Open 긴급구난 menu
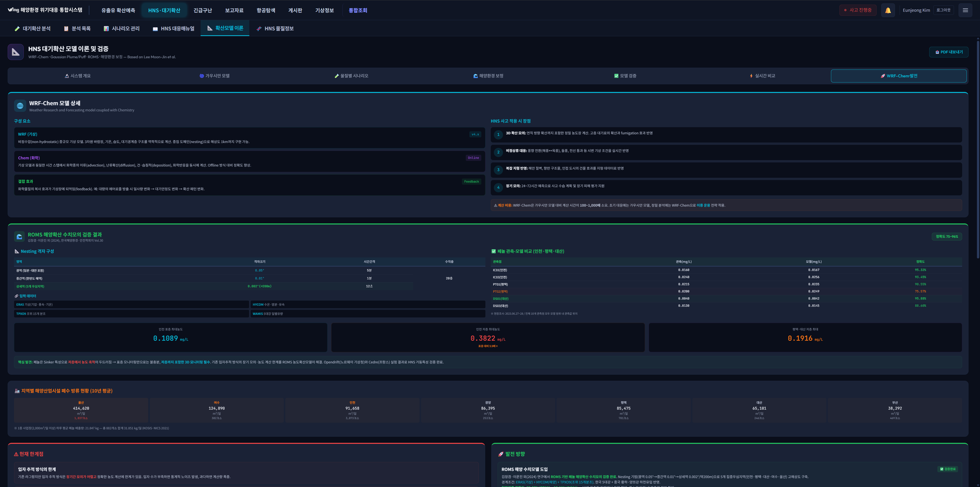This screenshot has height=487, width=980. [x=202, y=10]
